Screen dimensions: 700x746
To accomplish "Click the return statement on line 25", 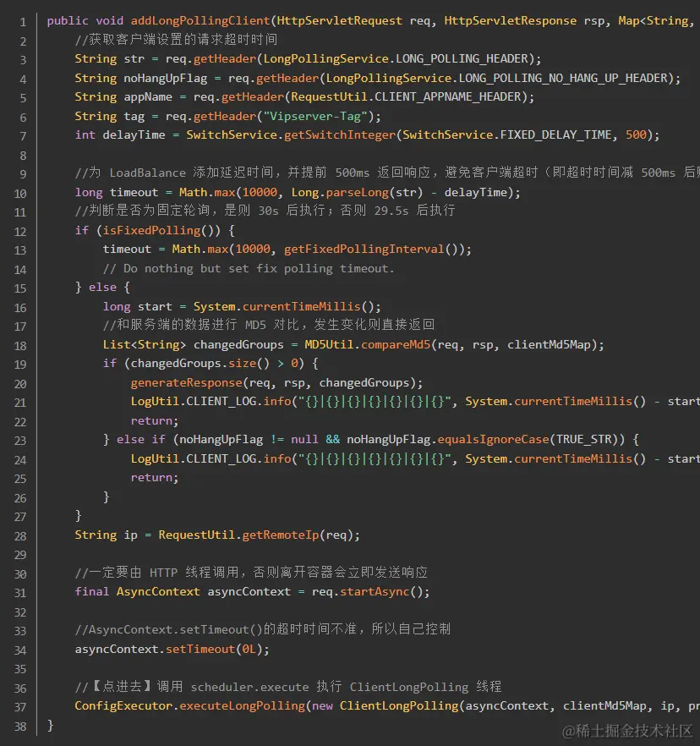I will click(x=155, y=478).
